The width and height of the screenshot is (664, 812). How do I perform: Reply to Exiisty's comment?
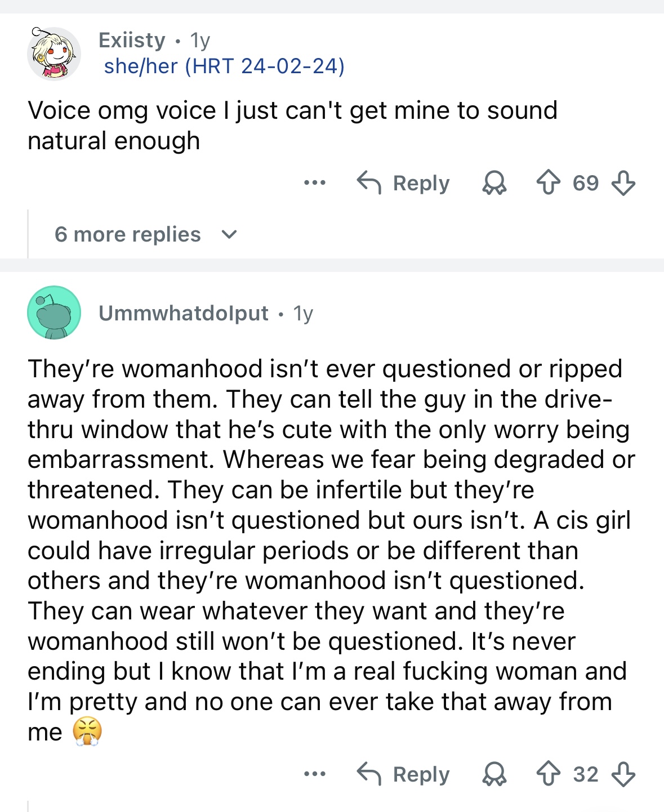403,183
